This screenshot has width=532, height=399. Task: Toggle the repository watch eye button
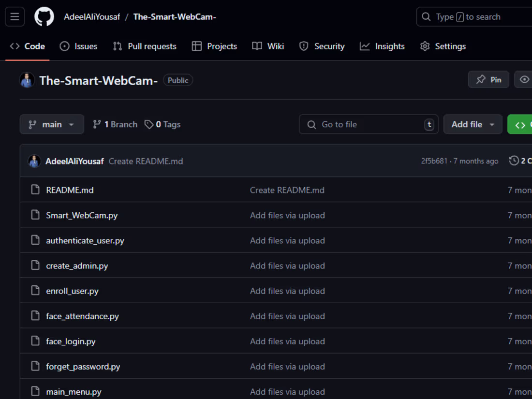[x=524, y=79]
